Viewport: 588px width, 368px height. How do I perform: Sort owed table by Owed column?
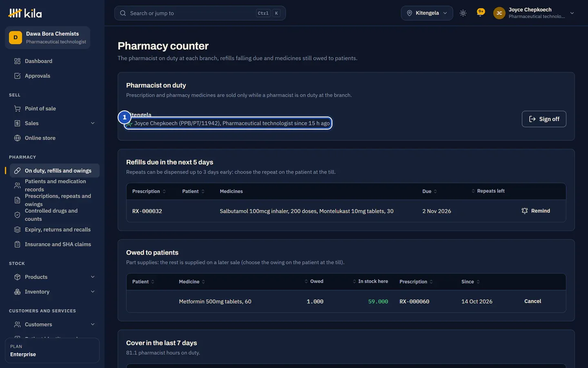pyautogui.click(x=314, y=281)
